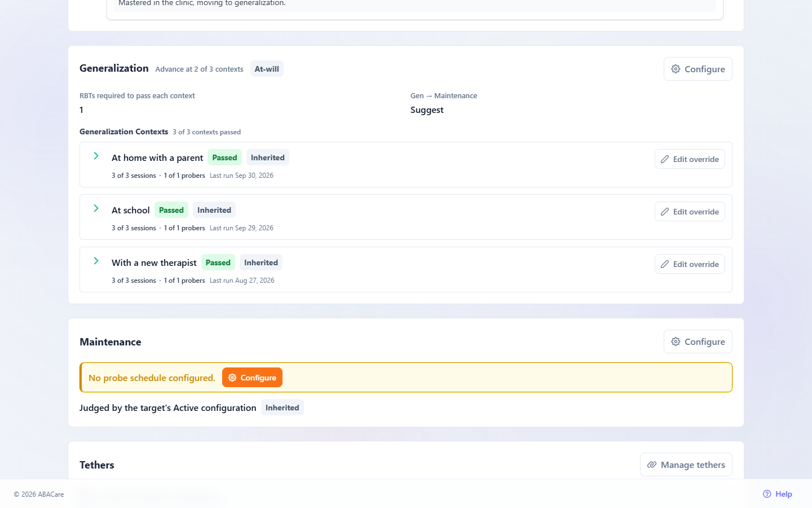Click Inherited badge for 'With a new therapist'
The image size is (812, 508).
(x=261, y=262)
